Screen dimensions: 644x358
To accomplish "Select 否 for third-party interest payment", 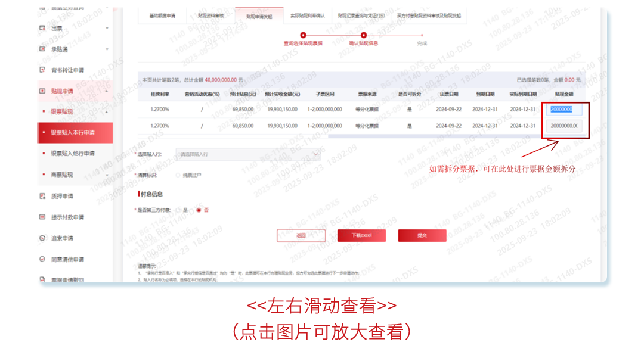I will [x=198, y=210].
